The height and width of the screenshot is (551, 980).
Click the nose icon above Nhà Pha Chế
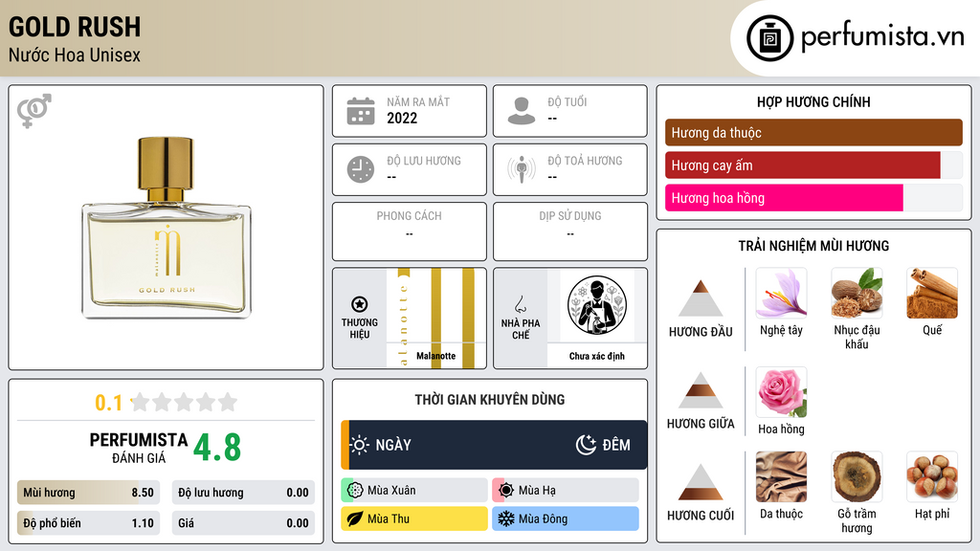[520, 304]
